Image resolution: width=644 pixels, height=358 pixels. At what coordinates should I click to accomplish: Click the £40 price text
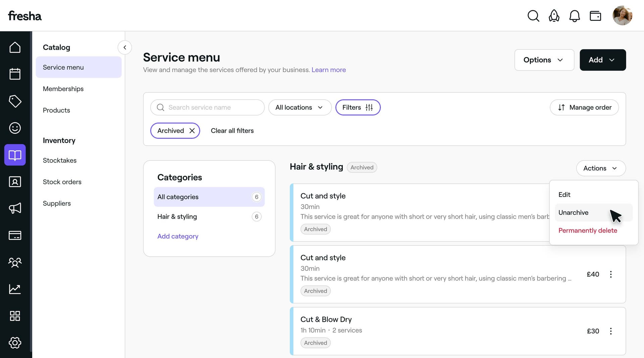(593, 274)
